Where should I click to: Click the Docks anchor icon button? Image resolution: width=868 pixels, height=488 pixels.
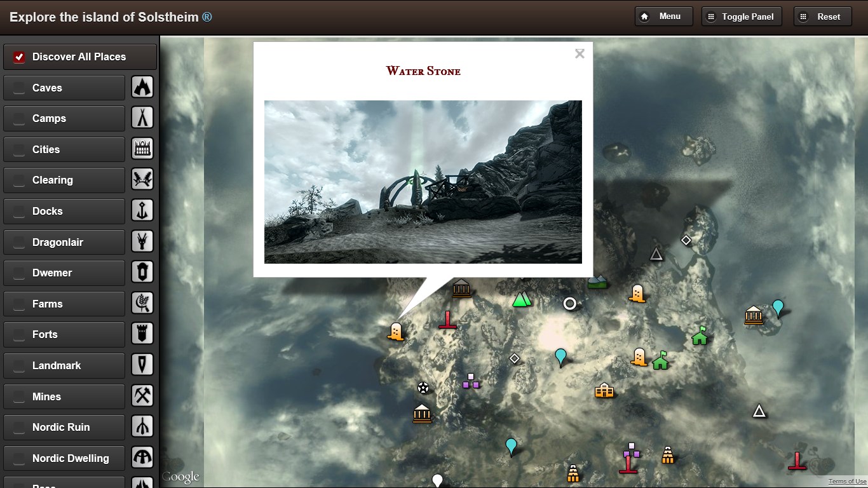(142, 210)
